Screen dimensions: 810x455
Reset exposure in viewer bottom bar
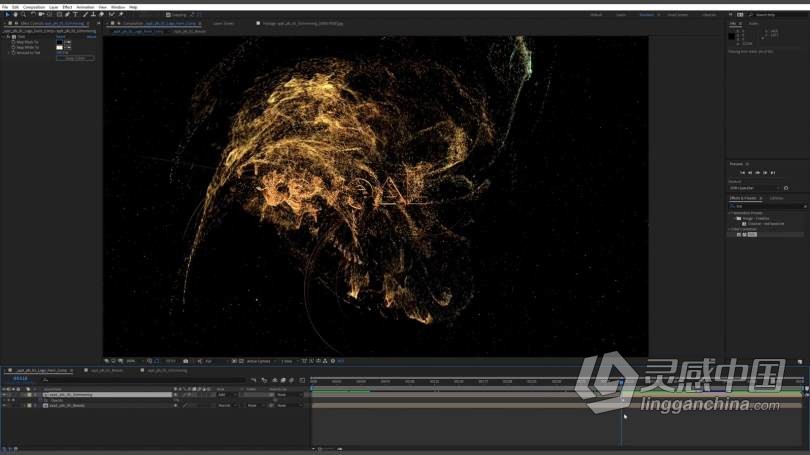333,361
